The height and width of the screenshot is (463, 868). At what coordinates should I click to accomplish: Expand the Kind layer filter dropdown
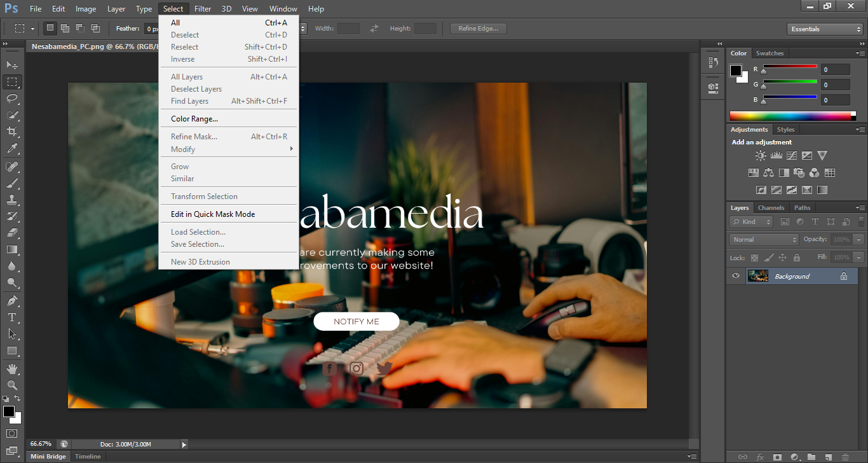click(x=751, y=222)
